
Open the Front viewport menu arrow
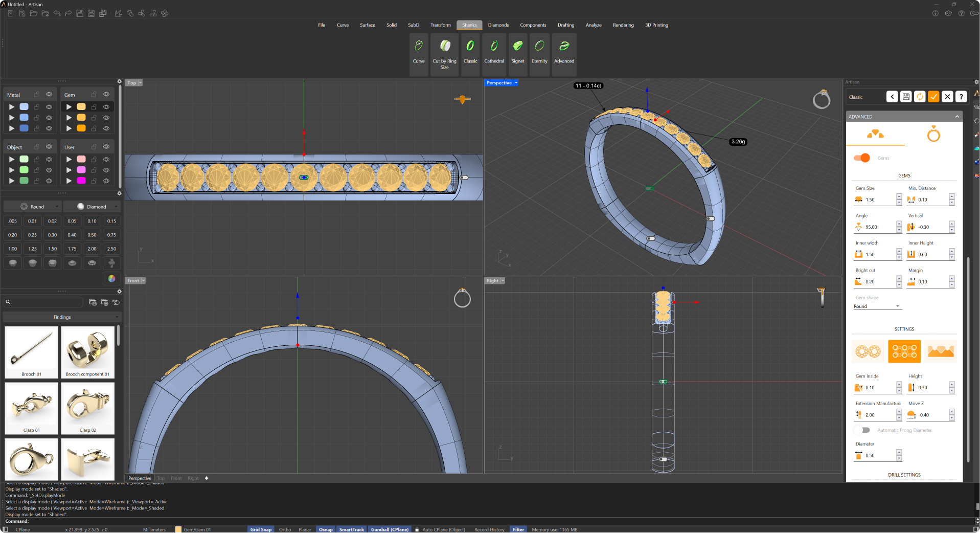tap(144, 281)
